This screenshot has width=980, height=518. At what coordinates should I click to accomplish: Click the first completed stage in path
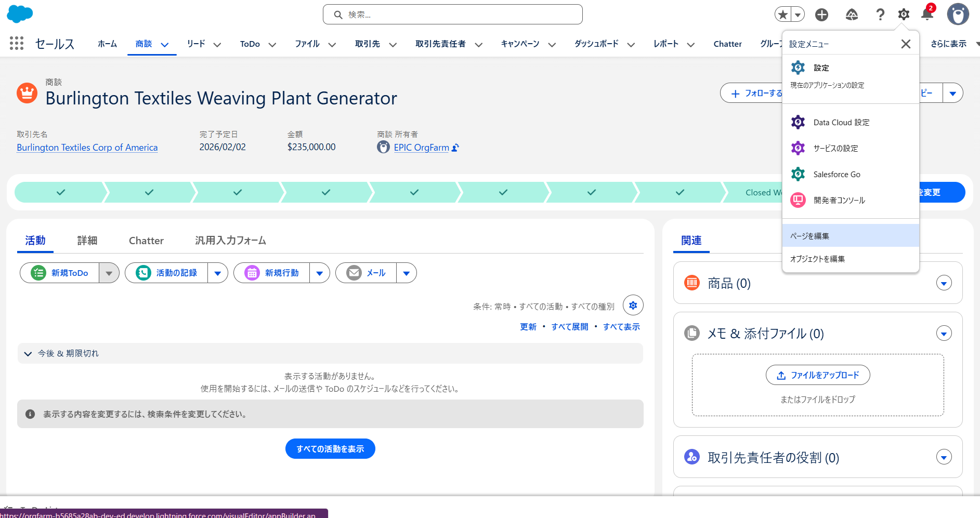(x=61, y=192)
